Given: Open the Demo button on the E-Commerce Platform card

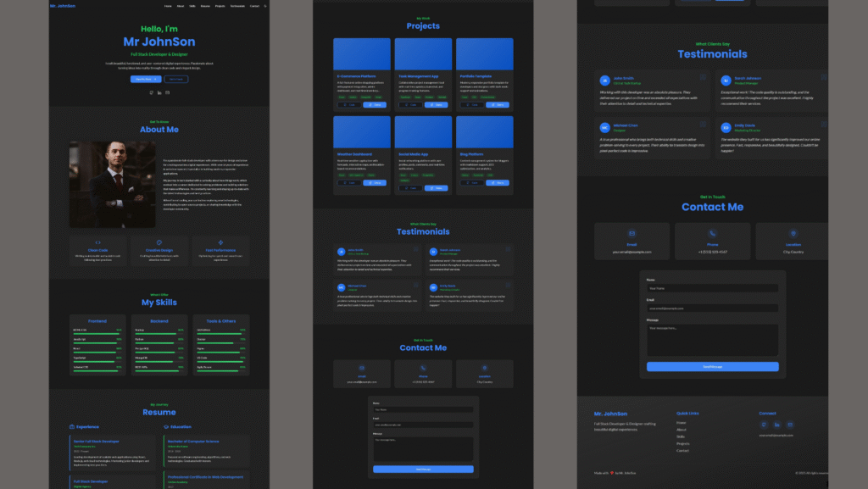Looking at the screenshot, I should tap(375, 104).
